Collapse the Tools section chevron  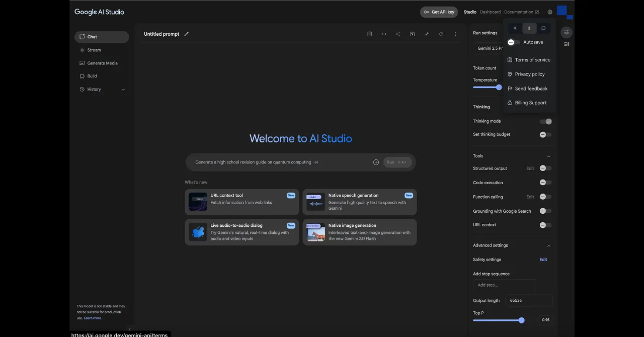(x=548, y=156)
